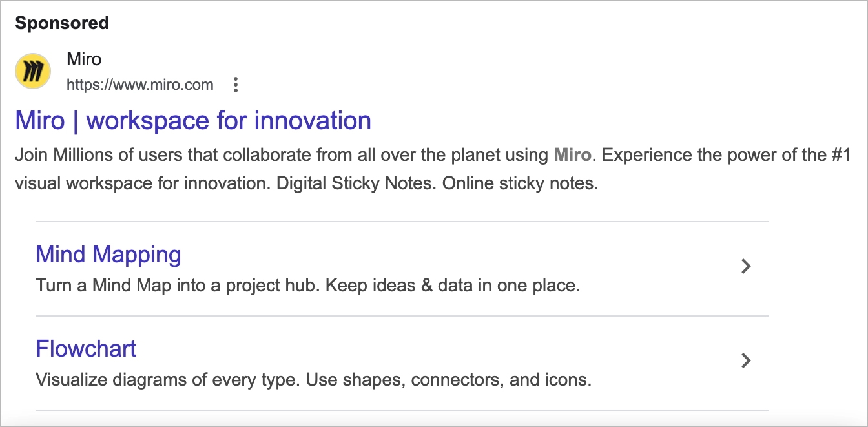868x427 pixels.
Task: Click the Sponsored label
Action: point(62,23)
